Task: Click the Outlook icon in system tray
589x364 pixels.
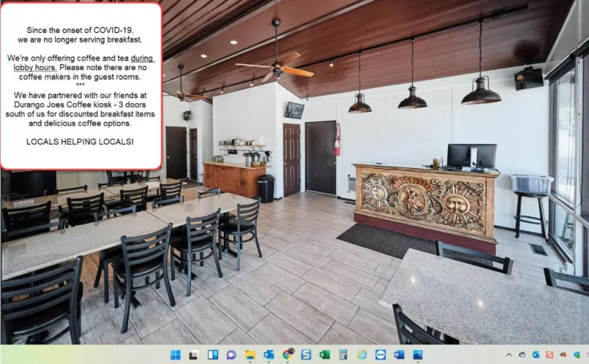Action: [536, 355]
